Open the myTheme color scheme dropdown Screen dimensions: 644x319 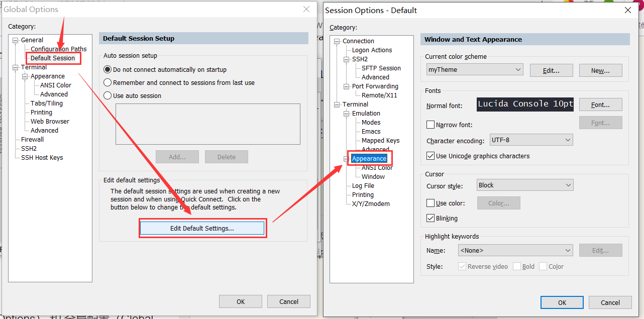475,70
